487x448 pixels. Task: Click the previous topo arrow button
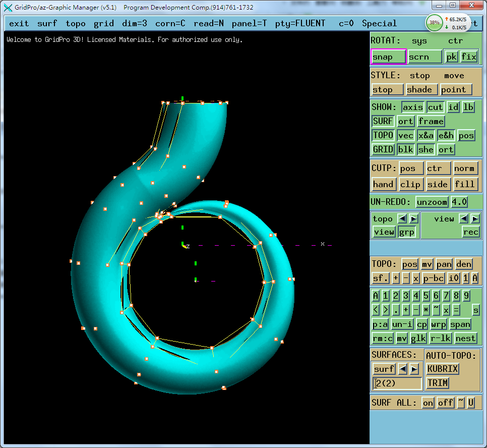coord(402,218)
